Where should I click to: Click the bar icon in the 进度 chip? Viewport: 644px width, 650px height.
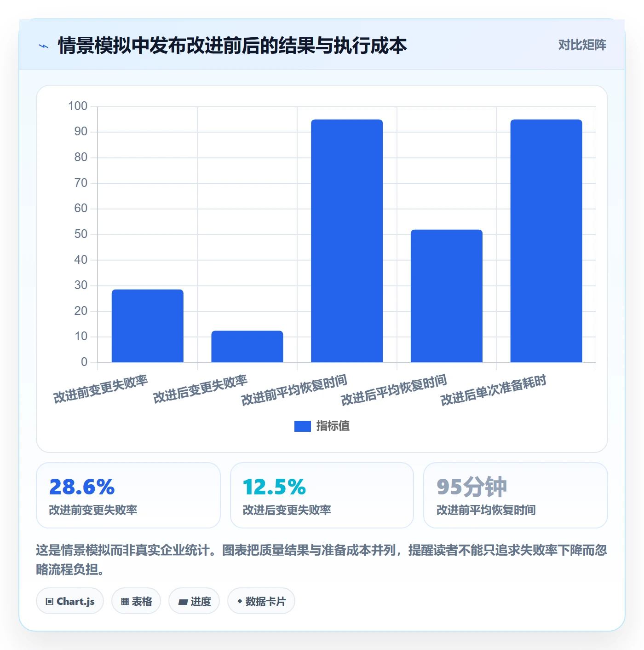[183, 602]
